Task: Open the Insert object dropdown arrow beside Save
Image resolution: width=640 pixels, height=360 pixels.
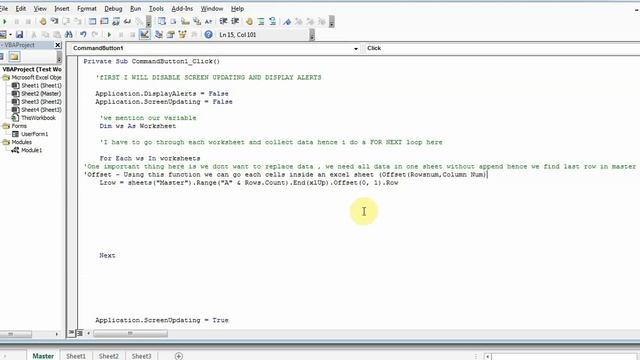Action: (x=10, y=35)
